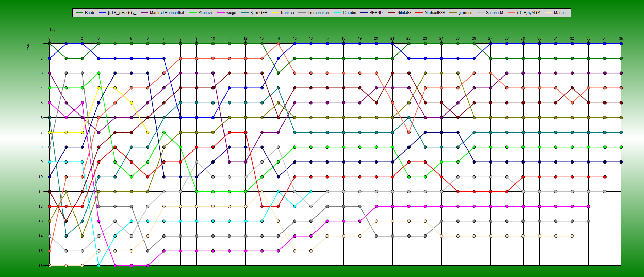The height and width of the screenshot is (277, 644).
Task: Click magenta marker at lap 33, position 12
Action: [x=588, y=206]
